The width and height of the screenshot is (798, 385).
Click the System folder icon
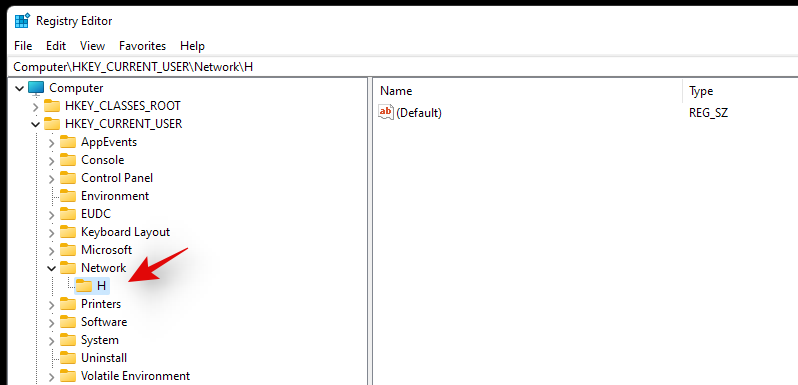[x=68, y=340]
